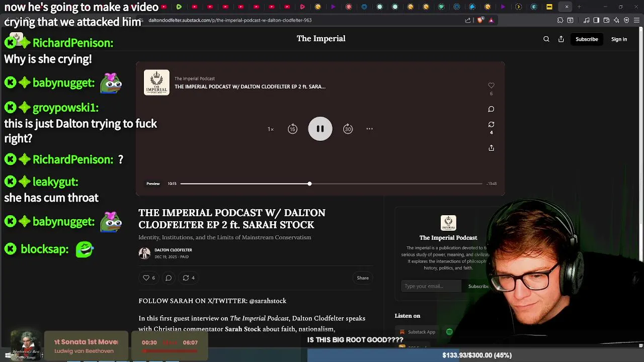644x362 pixels.
Task: Click the share icon in the Substack header
Action: [x=561, y=39]
